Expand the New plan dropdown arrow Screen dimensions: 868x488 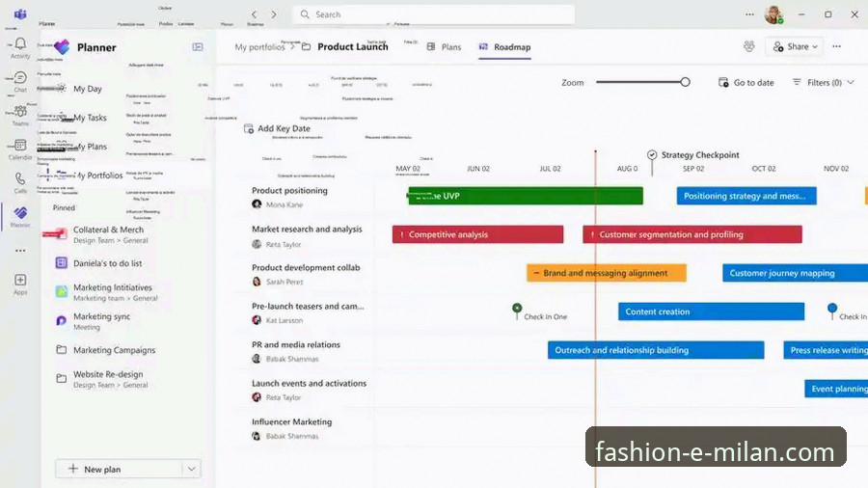click(x=192, y=469)
